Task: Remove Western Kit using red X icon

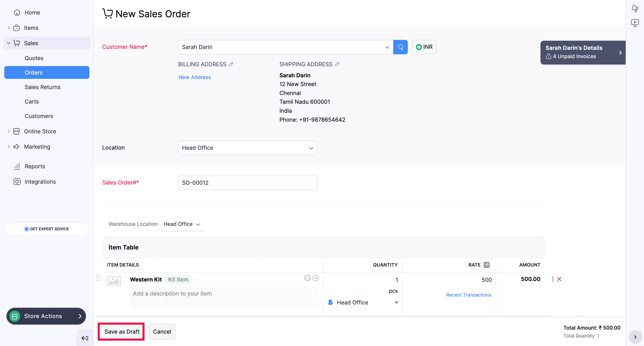Action: coord(559,279)
